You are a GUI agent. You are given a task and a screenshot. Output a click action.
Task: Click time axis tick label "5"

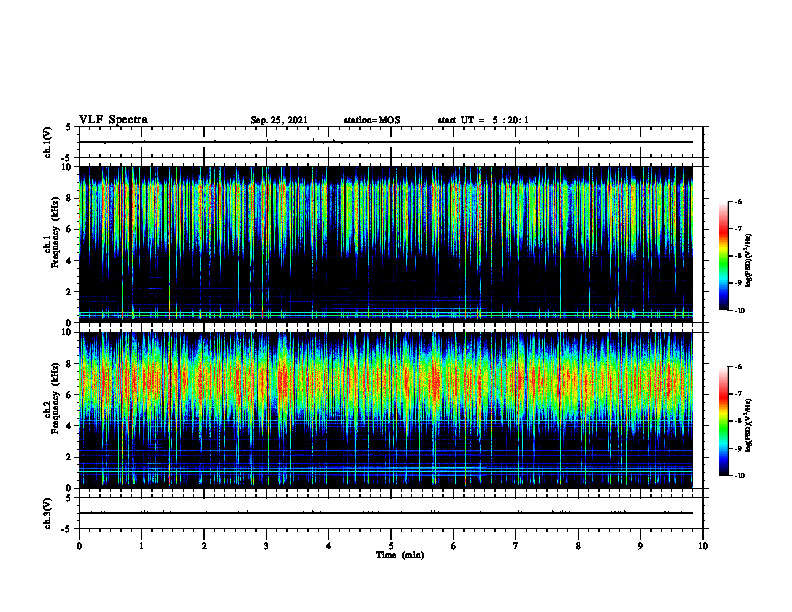tap(391, 546)
